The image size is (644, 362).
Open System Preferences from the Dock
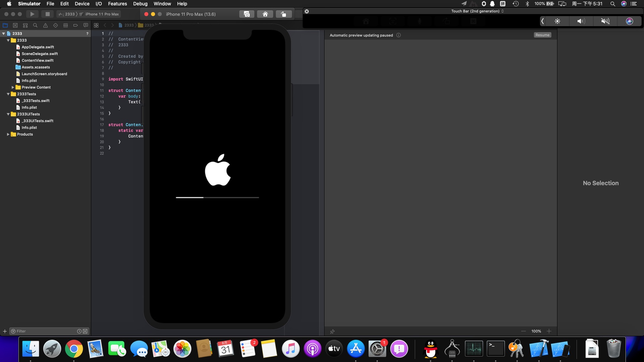(x=377, y=349)
